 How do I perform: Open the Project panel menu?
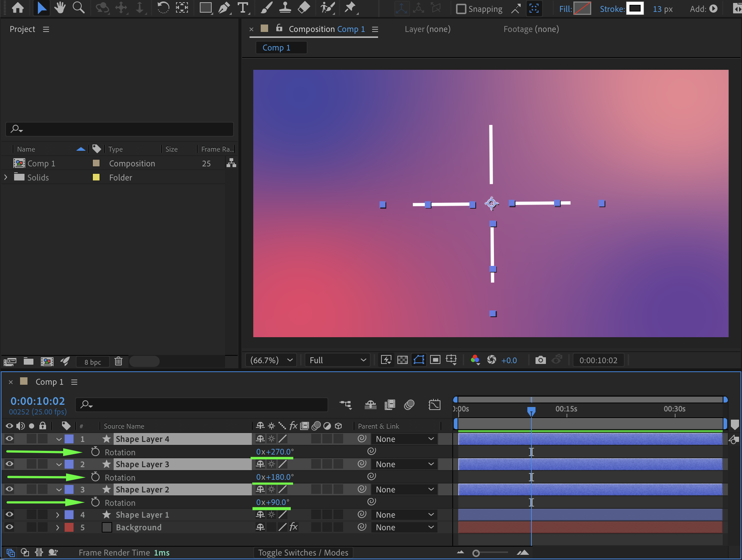coord(46,29)
